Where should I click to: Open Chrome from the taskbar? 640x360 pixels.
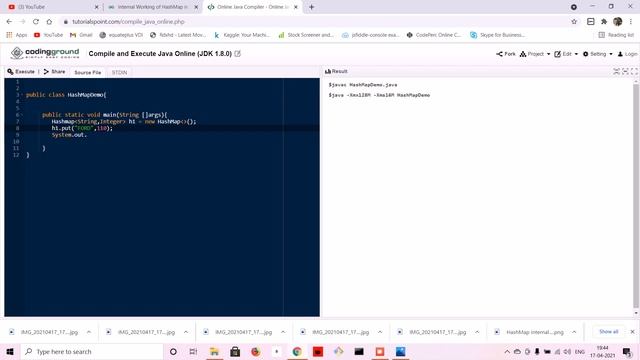tap(297, 351)
